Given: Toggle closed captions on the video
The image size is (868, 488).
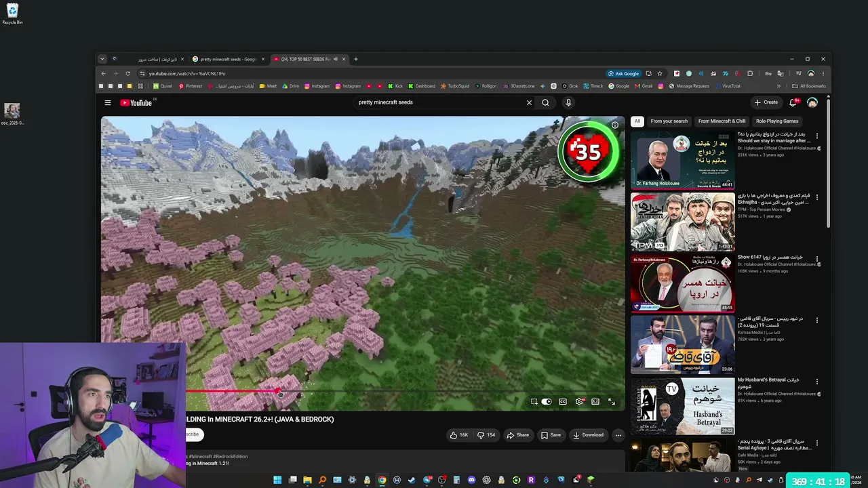Looking at the screenshot, I should (563, 402).
